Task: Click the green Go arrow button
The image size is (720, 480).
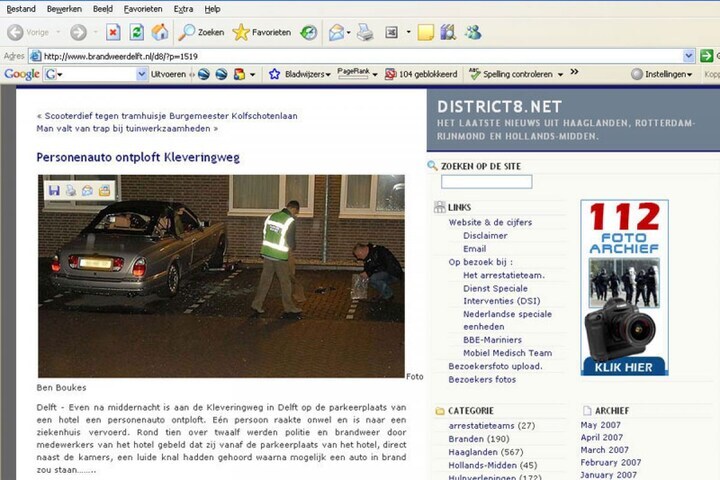Action: pos(706,56)
